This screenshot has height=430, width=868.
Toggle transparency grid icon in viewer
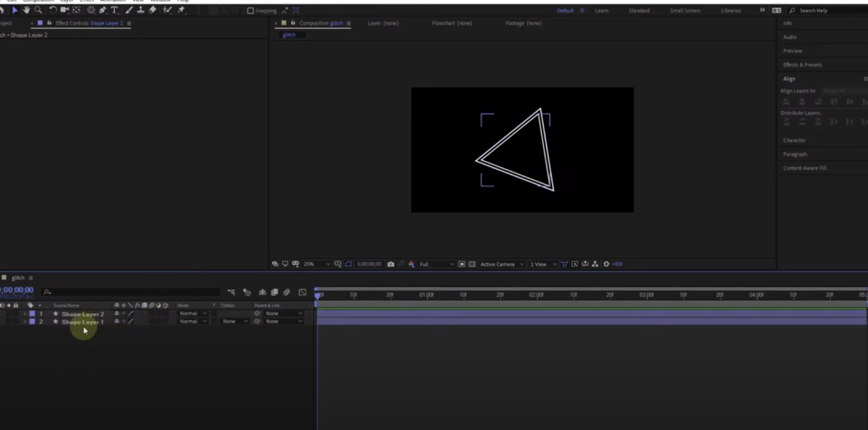pyautogui.click(x=472, y=264)
